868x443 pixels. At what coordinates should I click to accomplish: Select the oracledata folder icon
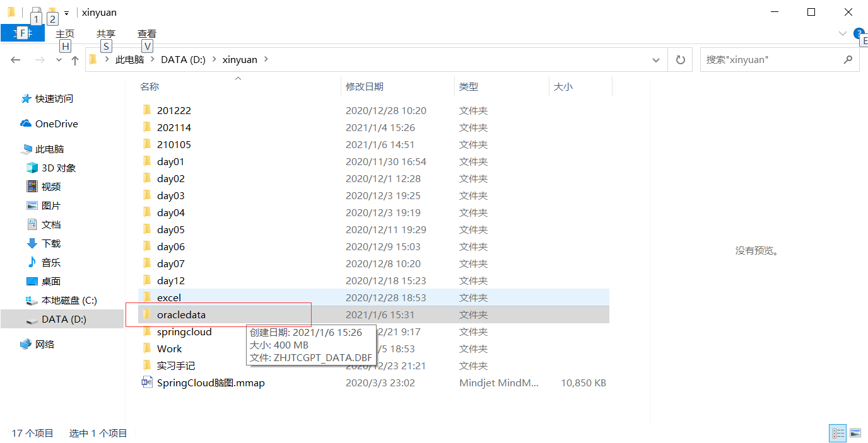147,314
